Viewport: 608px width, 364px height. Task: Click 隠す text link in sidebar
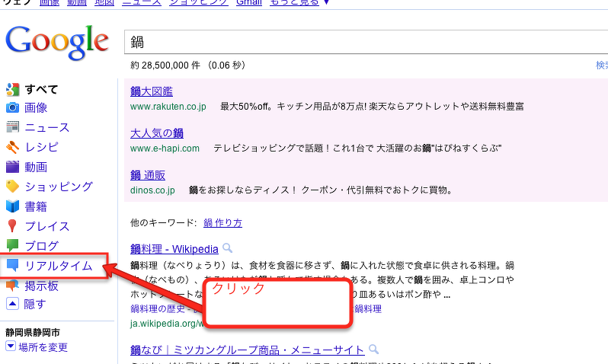(35, 304)
